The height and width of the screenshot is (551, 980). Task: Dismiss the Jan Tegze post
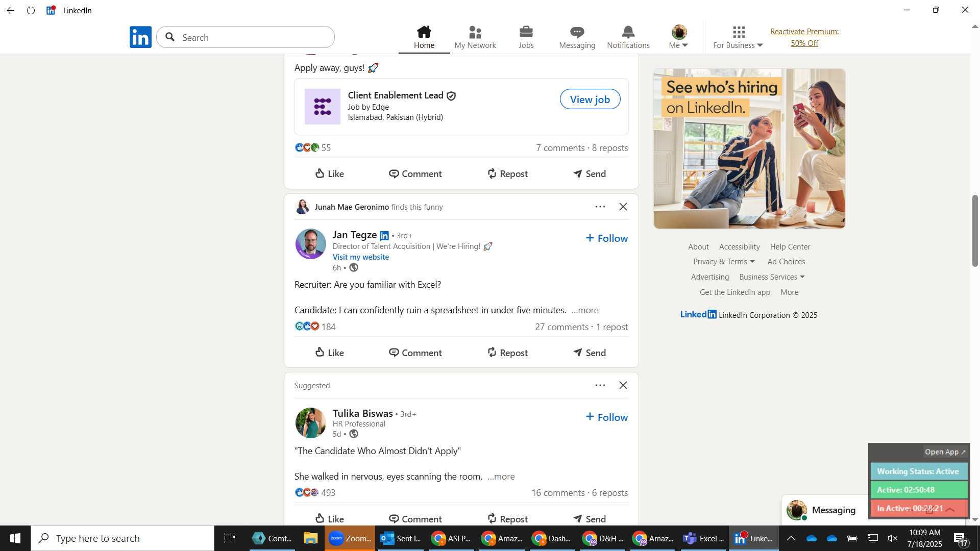623,207
